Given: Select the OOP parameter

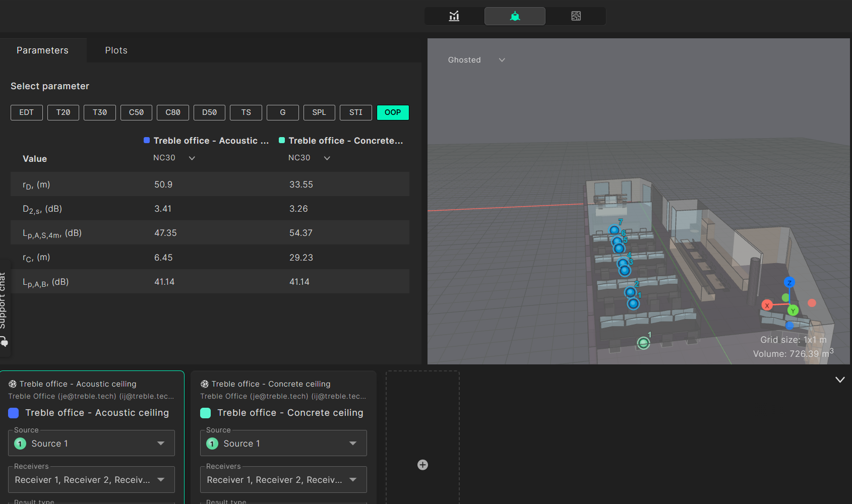Looking at the screenshot, I should [x=393, y=112].
